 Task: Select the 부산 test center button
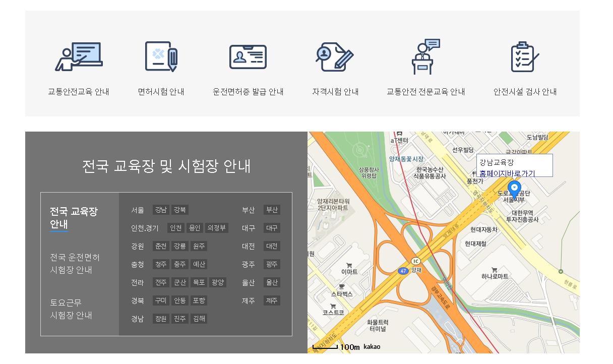[x=271, y=210]
